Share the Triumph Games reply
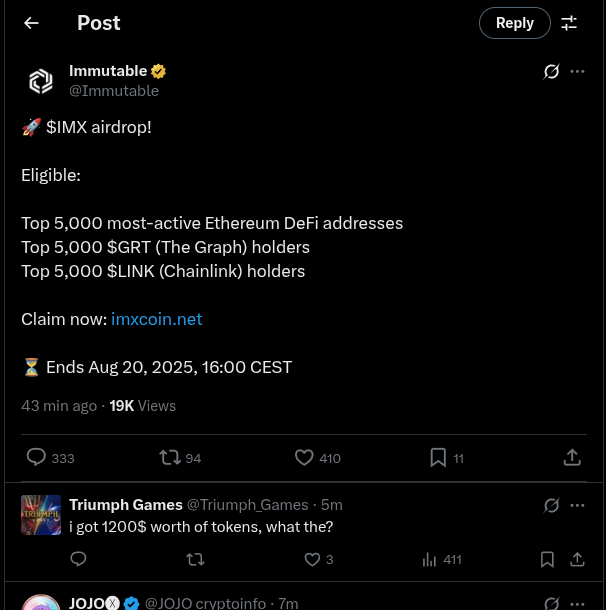Screen dimensions: 606x610 point(577,559)
